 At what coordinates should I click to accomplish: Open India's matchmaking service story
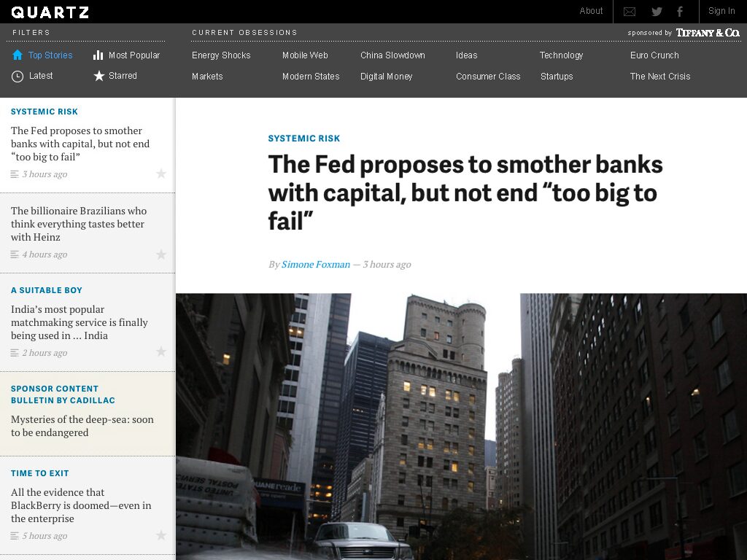(x=79, y=322)
